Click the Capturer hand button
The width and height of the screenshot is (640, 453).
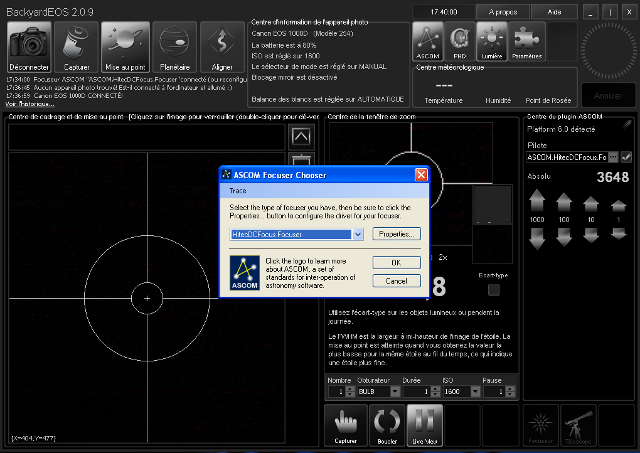click(346, 425)
